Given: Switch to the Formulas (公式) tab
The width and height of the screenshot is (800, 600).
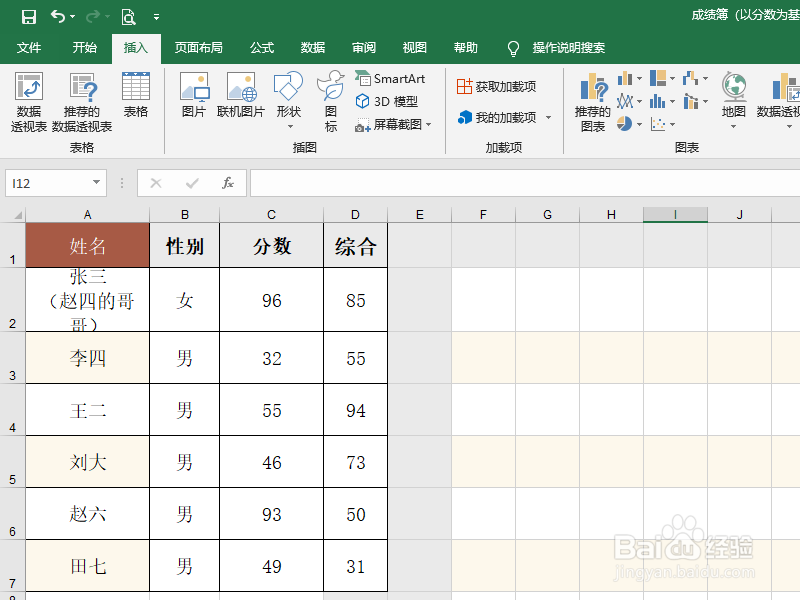Looking at the screenshot, I should point(262,48).
